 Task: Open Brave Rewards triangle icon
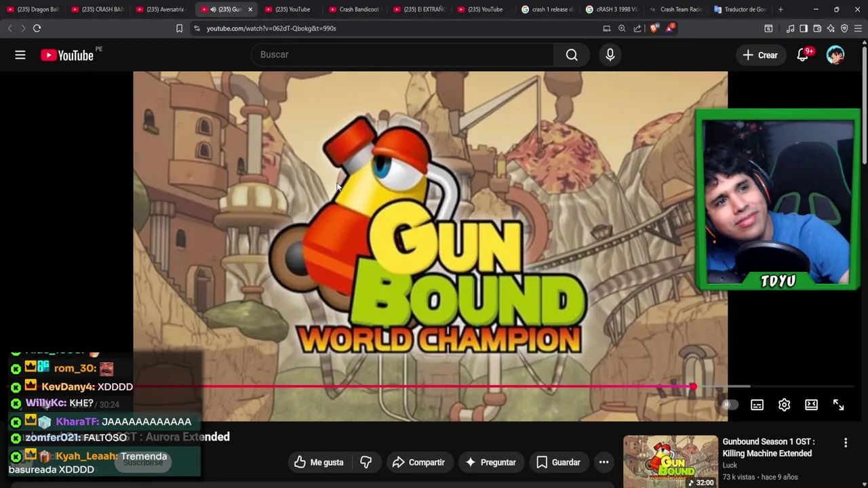[669, 28]
